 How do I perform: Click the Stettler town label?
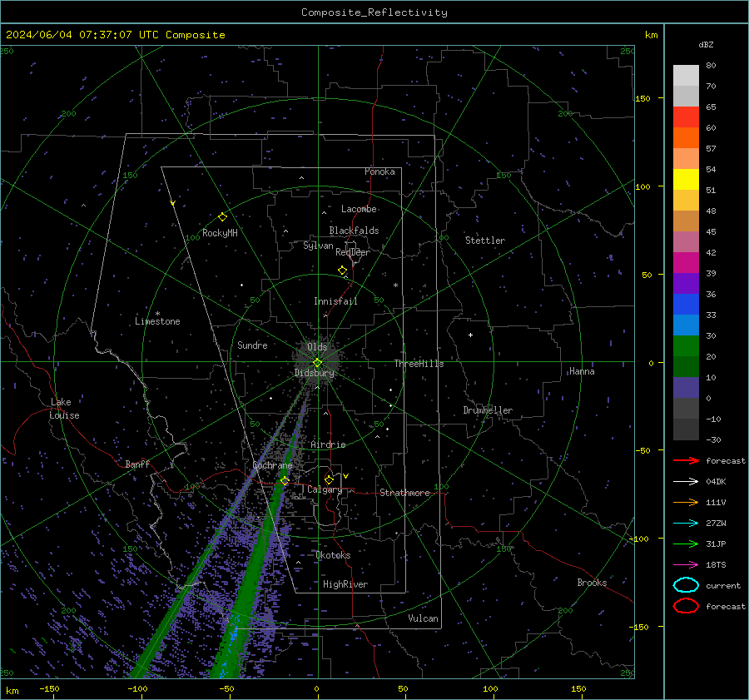(485, 241)
